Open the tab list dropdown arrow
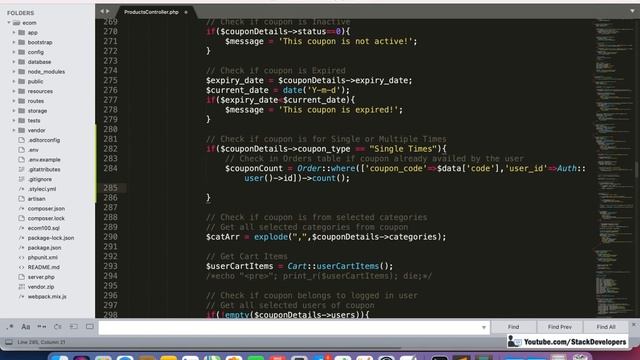The height and width of the screenshot is (360, 640). point(632,11)
